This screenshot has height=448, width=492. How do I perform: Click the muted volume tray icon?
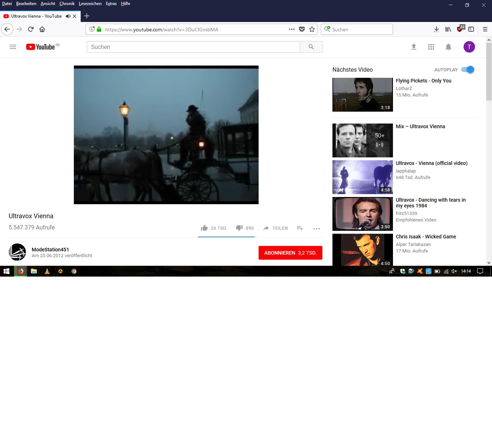(454, 271)
